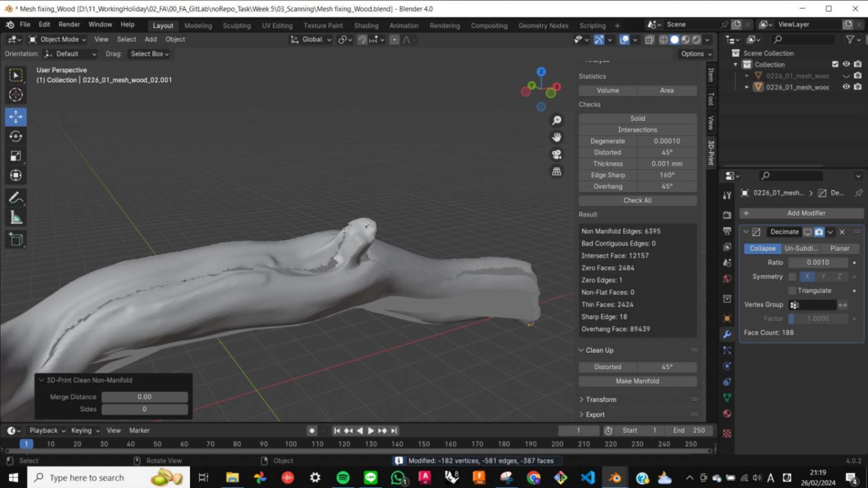The width and height of the screenshot is (868, 488).
Task: Toggle auto keying record button in timeline
Action: [312, 431]
